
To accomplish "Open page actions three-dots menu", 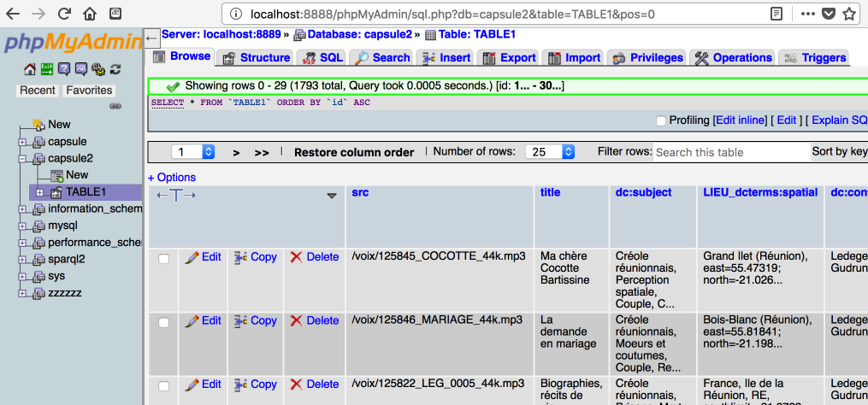I will [x=807, y=14].
